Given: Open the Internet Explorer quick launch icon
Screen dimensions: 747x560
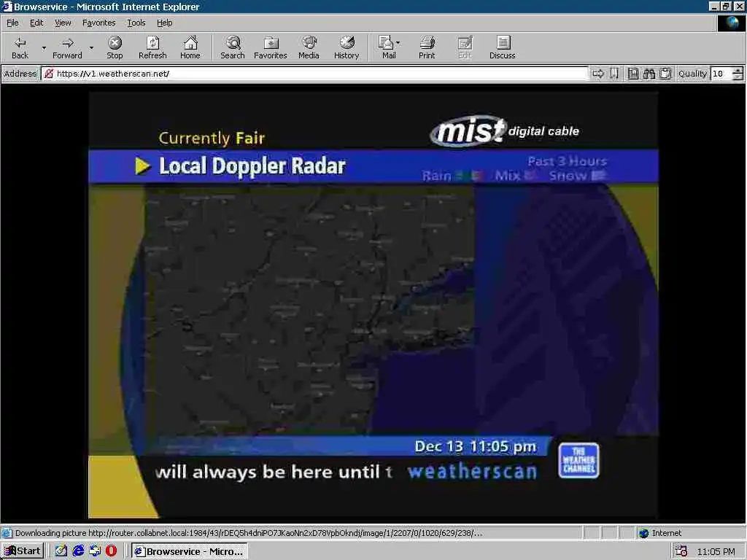Looking at the screenshot, I should click(78, 551).
